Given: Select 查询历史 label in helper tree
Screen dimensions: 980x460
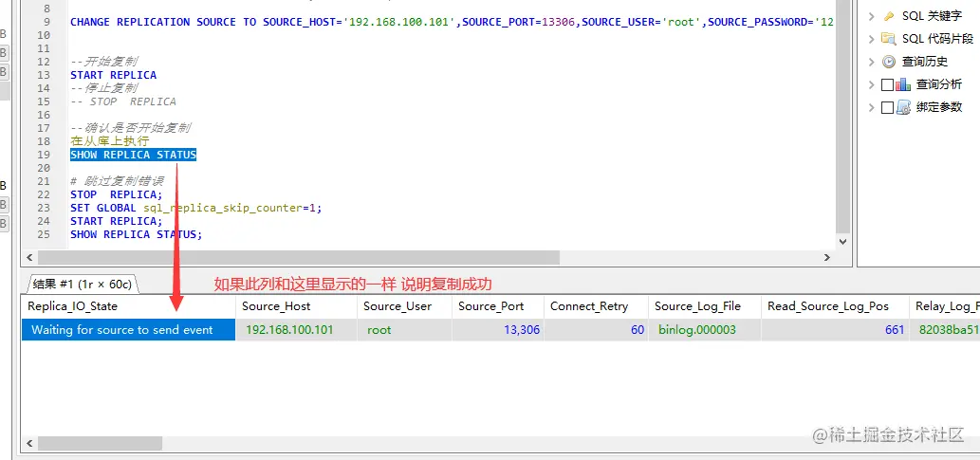Looking at the screenshot, I should pyautogui.click(x=925, y=62).
